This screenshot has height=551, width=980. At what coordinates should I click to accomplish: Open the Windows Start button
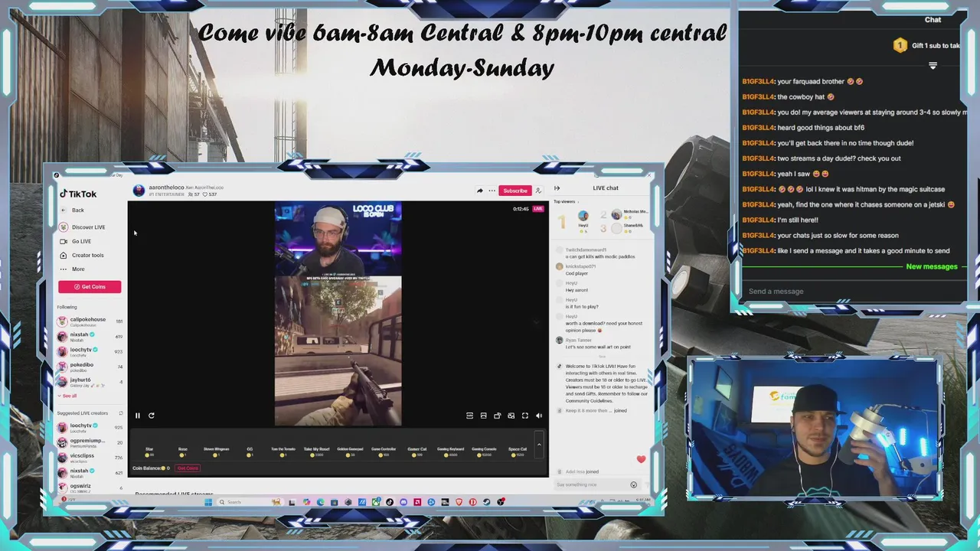point(208,503)
